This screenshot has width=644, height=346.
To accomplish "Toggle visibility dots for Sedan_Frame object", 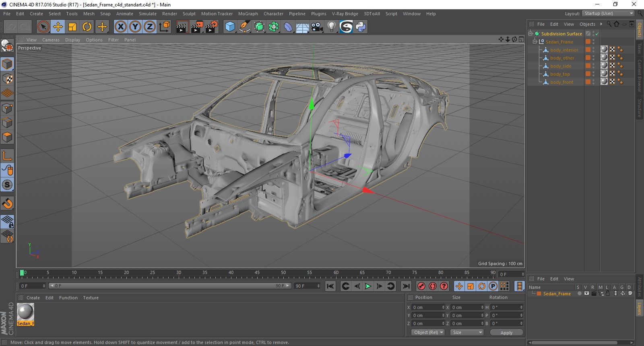I will (593, 42).
